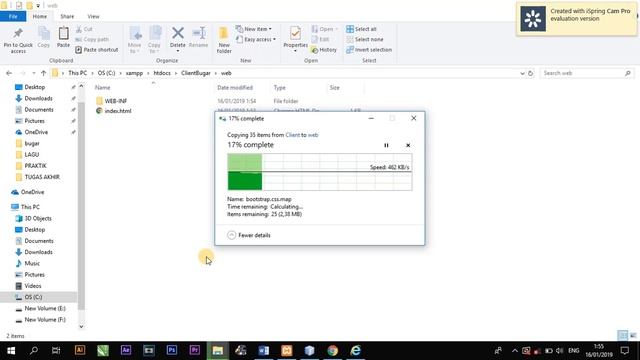
Task: Click htdocs in the address path
Action: (162, 73)
